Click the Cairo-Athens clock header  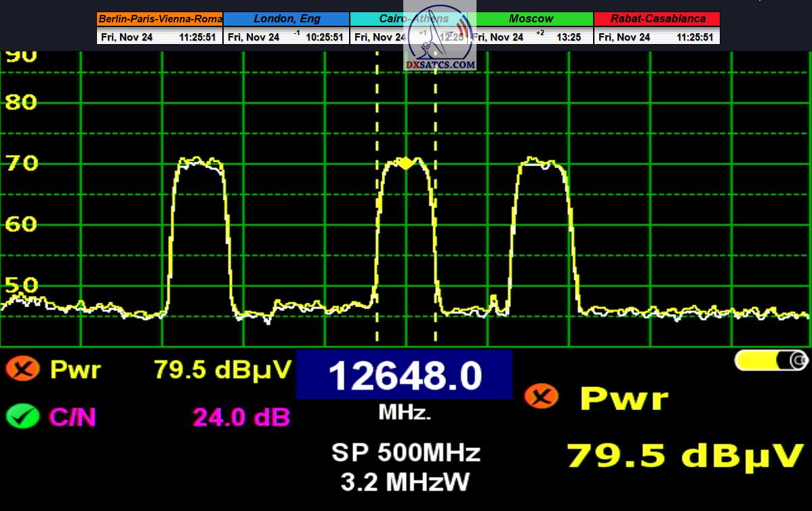pos(380,19)
